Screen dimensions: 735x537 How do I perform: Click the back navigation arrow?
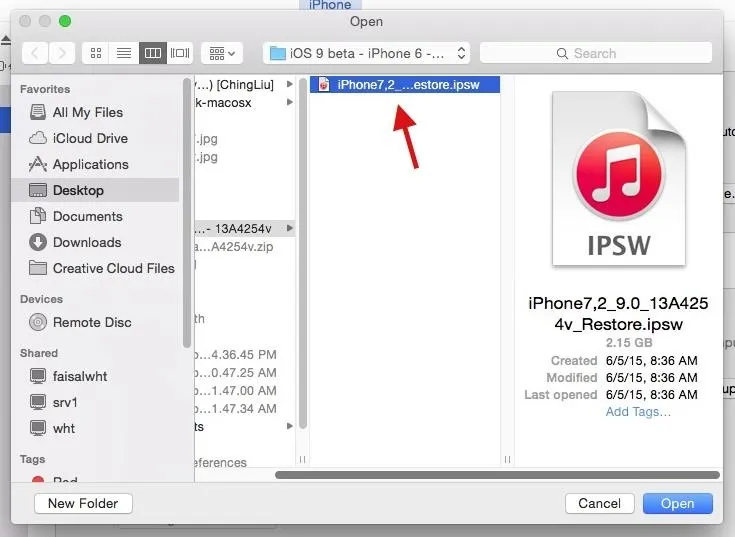click(x=35, y=53)
